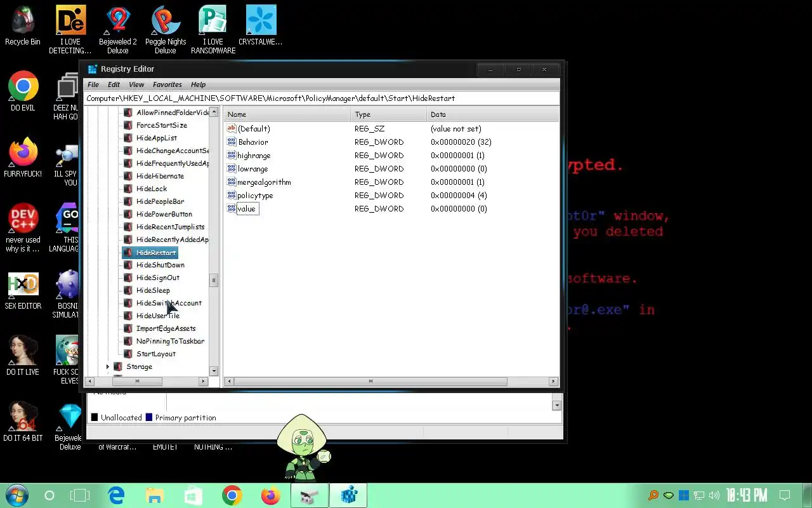Click the Storage key folder icon
Image resolution: width=812 pixels, height=508 pixels.
coord(118,366)
